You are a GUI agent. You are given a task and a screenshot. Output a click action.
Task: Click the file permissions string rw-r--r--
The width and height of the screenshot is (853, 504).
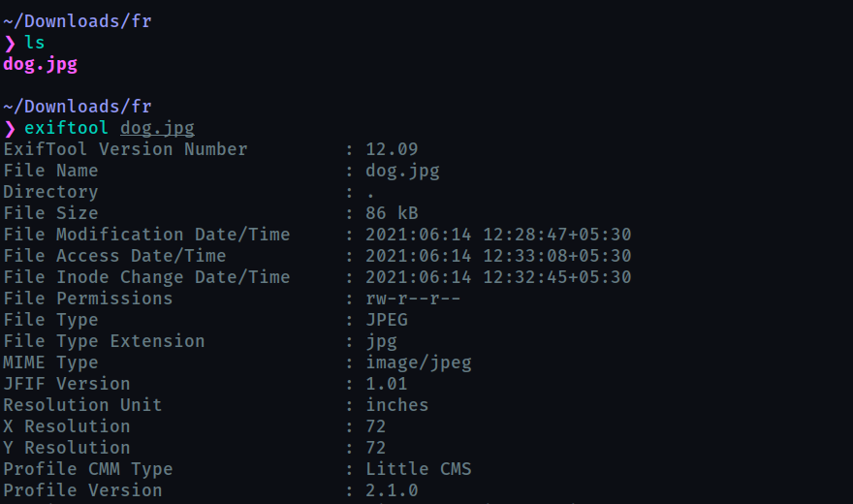coord(413,299)
